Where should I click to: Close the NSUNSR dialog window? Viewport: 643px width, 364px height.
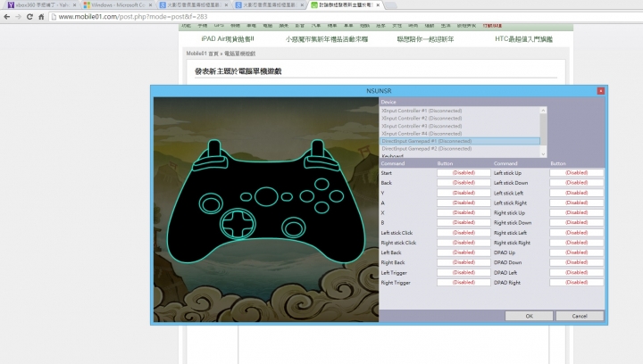tap(600, 91)
